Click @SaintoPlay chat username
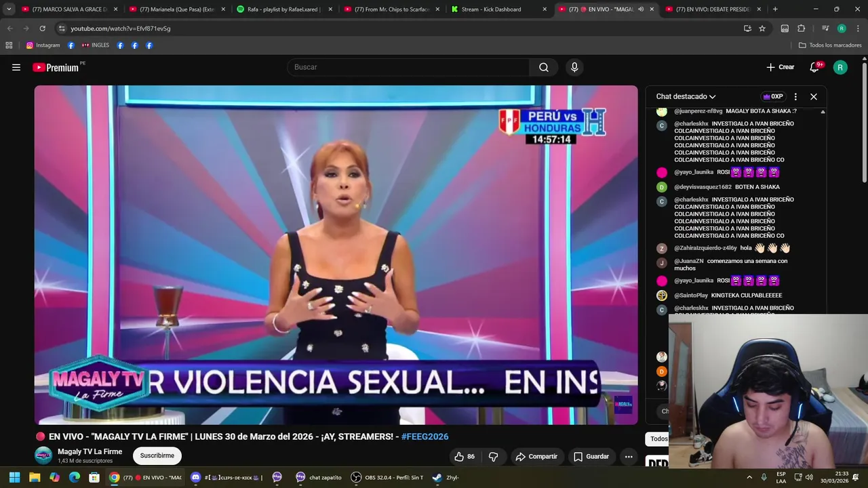 (691, 296)
